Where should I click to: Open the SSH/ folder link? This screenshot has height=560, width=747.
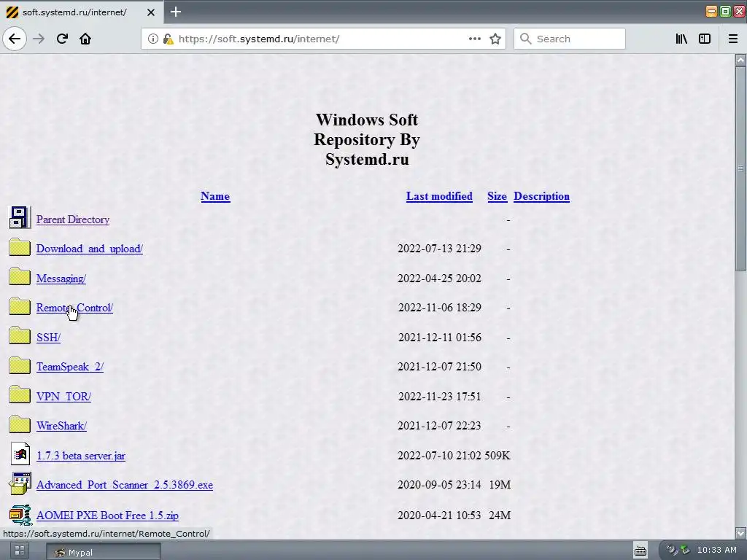[x=48, y=338]
